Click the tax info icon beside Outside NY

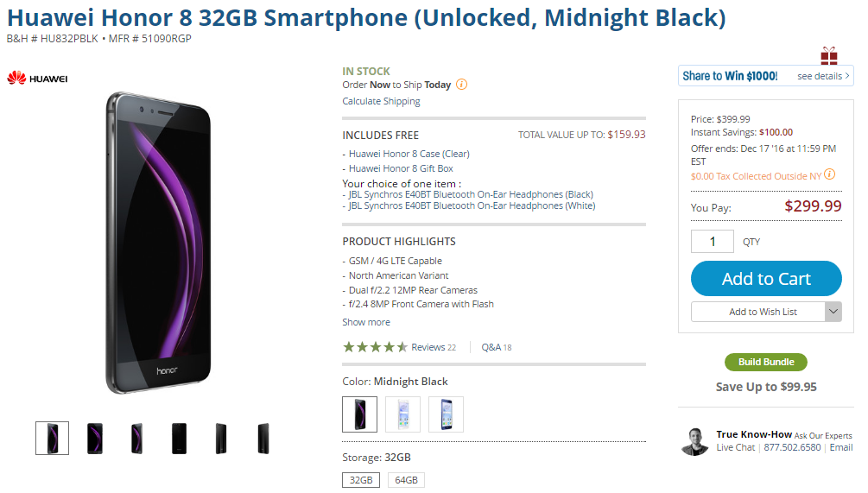click(829, 174)
